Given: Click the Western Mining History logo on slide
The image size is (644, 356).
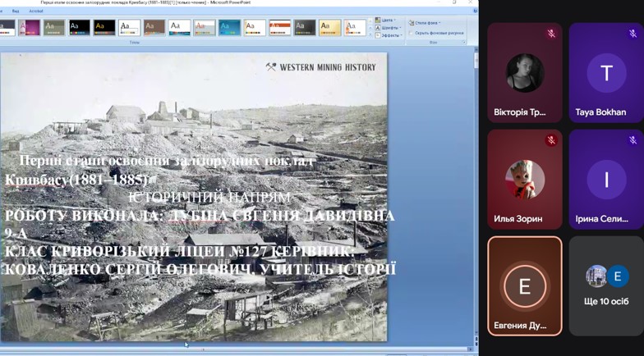Looking at the screenshot, I should (320, 67).
